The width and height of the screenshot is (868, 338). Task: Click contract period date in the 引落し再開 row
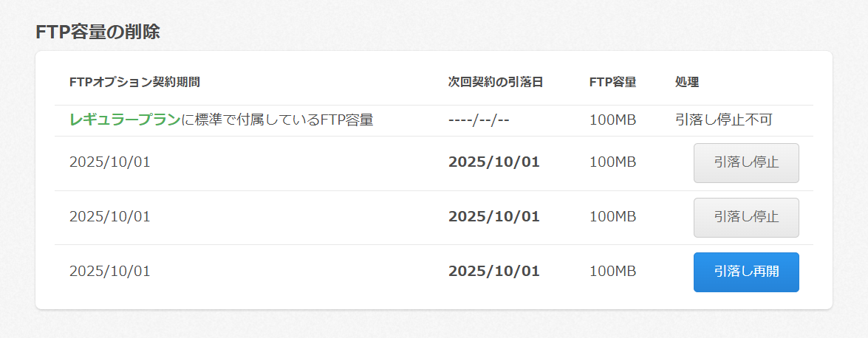[109, 272]
